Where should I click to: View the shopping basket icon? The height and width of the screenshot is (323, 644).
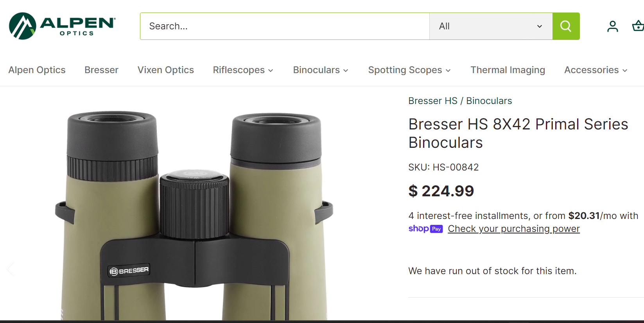pyautogui.click(x=637, y=26)
